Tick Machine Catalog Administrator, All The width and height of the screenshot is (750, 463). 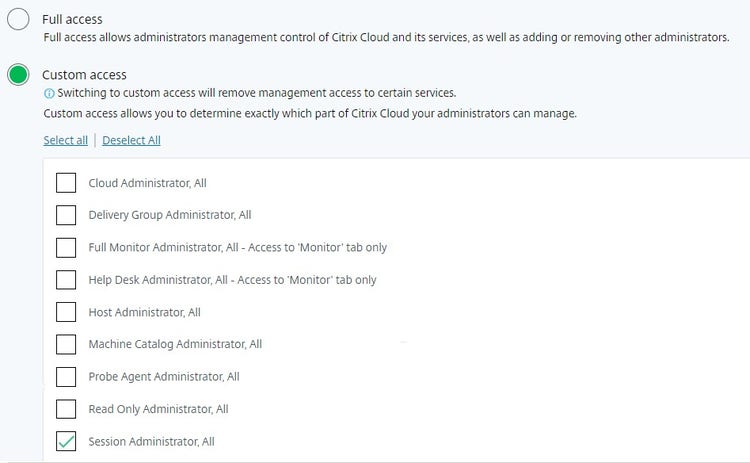66,344
